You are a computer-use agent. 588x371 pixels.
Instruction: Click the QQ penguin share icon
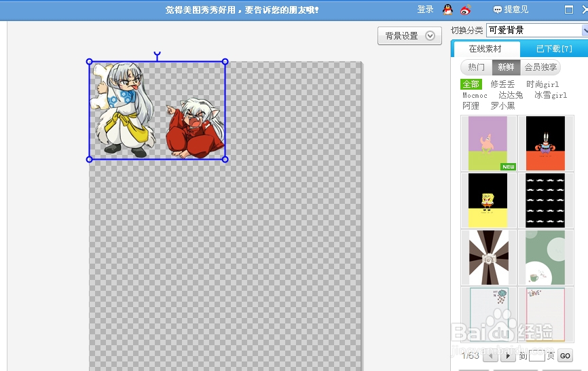point(447,10)
